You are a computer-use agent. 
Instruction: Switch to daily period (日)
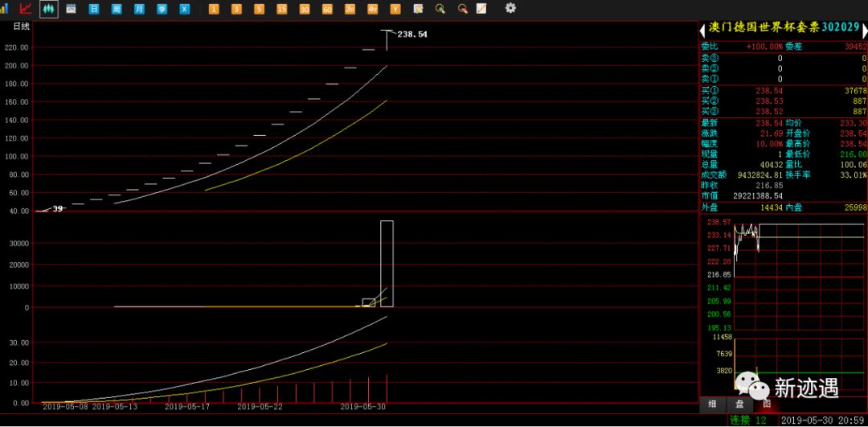[x=93, y=9]
